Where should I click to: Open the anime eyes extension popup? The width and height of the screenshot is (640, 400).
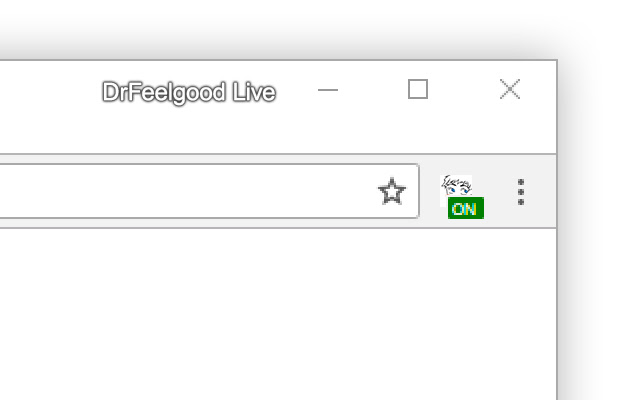[462, 196]
